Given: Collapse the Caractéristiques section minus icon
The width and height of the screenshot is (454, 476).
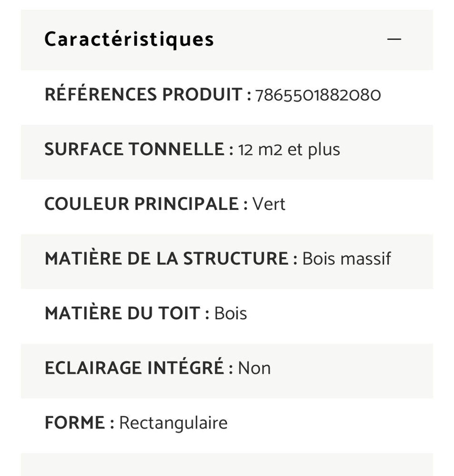Looking at the screenshot, I should [x=394, y=39].
